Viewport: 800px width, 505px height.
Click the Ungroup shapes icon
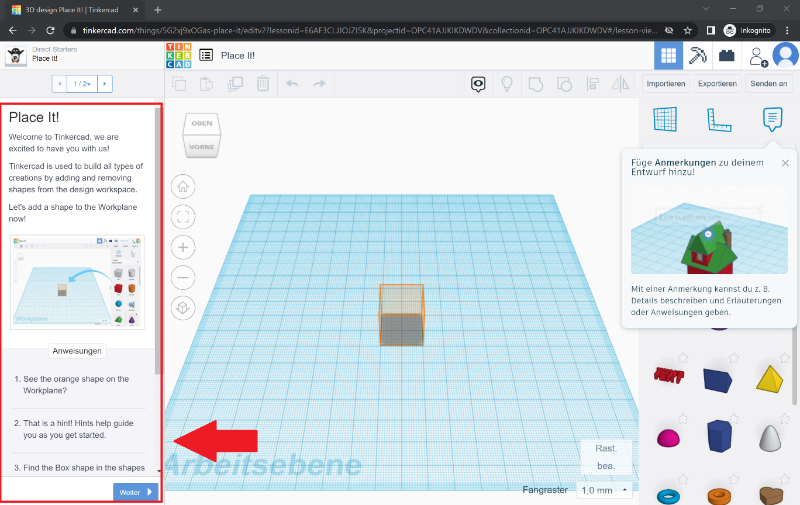(x=564, y=84)
